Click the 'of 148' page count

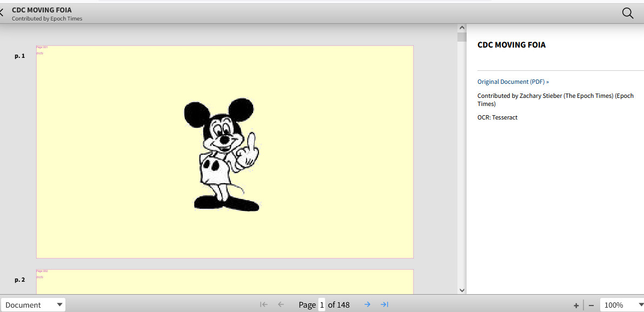(x=339, y=304)
